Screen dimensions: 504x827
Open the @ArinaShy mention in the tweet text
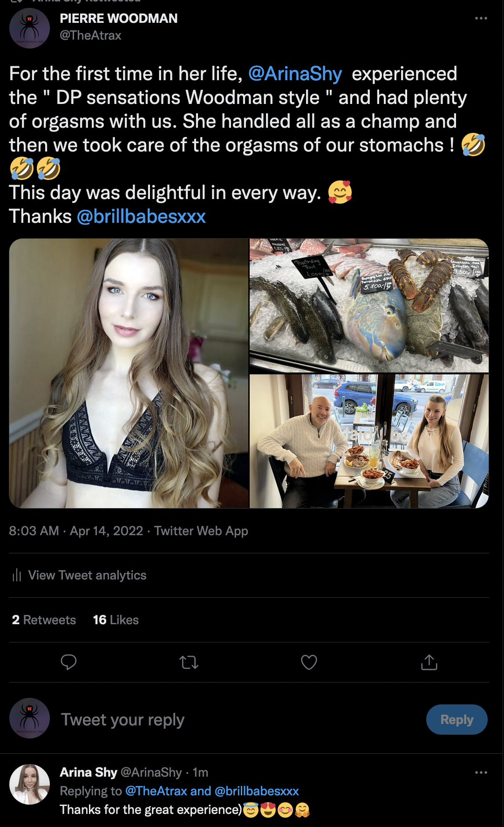(x=295, y=74)
